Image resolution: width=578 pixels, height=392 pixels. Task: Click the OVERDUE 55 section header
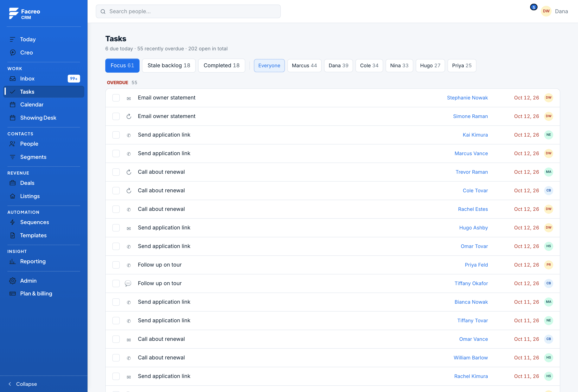point(122,83)
